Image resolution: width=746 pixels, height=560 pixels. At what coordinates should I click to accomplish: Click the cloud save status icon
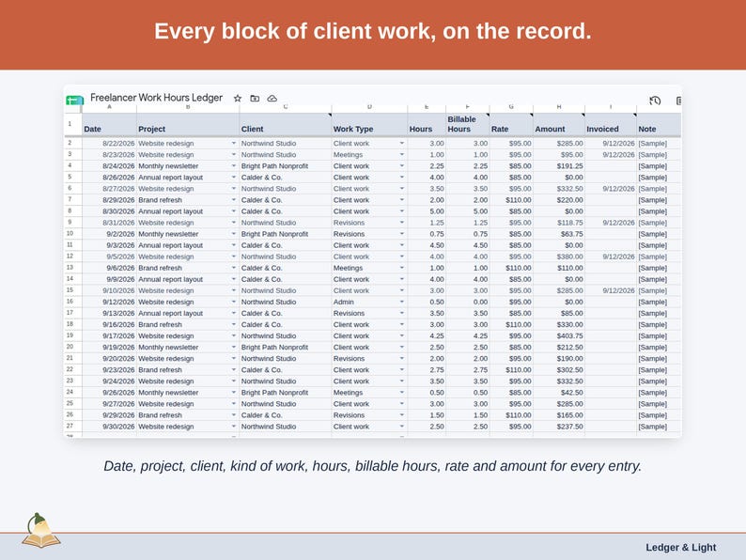point(272,99)
